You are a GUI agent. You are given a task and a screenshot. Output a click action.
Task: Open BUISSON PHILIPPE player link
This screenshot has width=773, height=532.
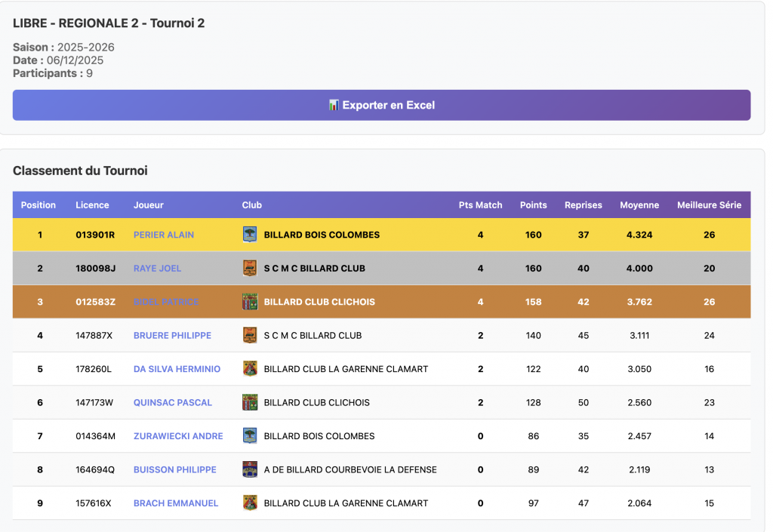pos(174,469)
